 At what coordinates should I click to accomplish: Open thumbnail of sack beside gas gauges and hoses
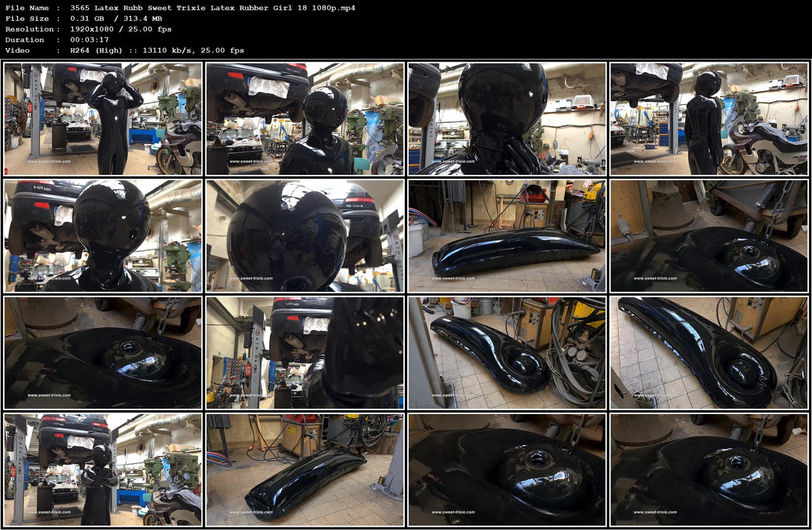pos(506,352)
